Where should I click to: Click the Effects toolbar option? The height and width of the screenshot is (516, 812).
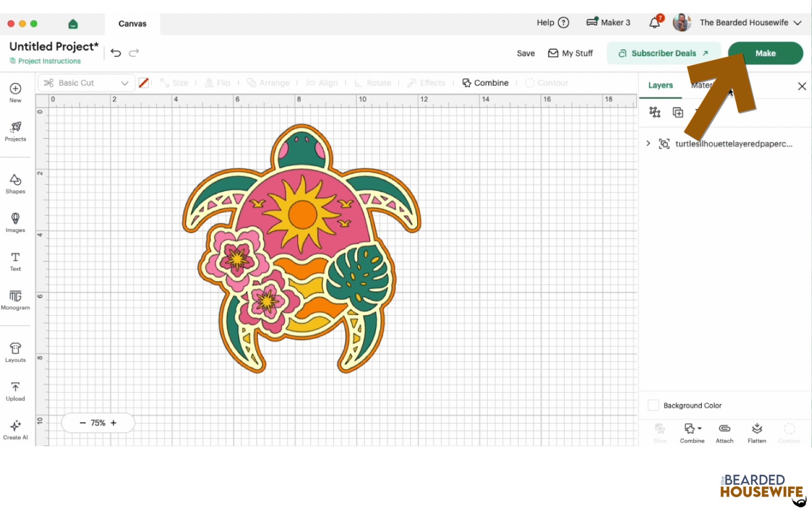click(426, 83)
